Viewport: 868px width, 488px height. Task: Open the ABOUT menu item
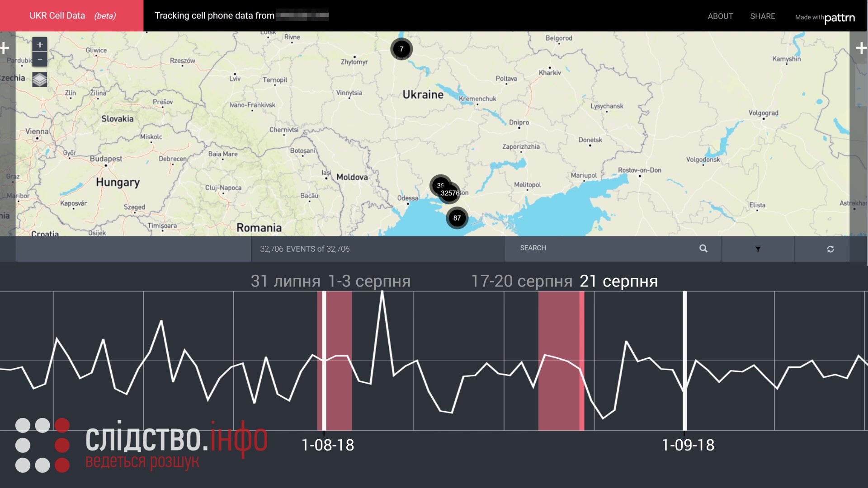pos(720,16)
